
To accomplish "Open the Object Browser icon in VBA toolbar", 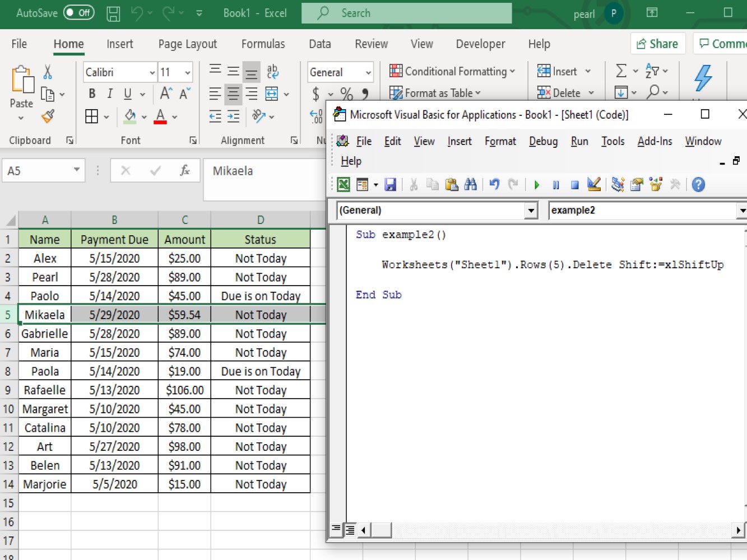I will coord(656,184).
